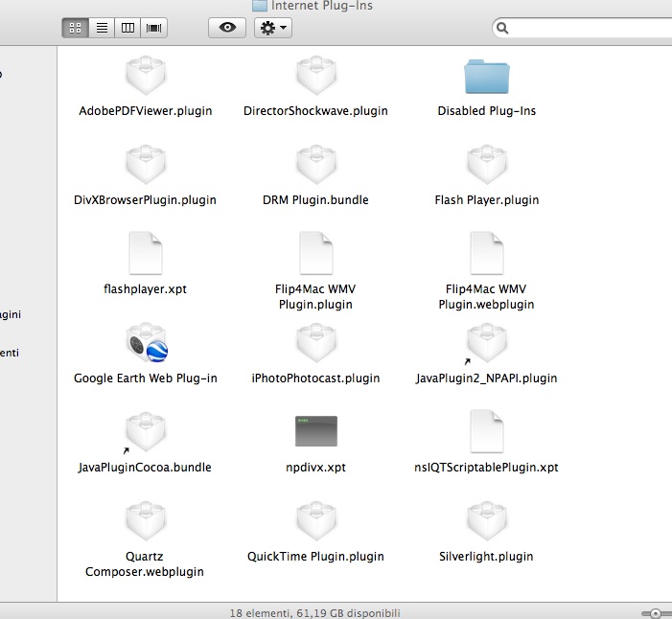Select the AdobePDFViewer.plugin icon
The width and height of the screenshot is (672, 619).
coord(146,76)
